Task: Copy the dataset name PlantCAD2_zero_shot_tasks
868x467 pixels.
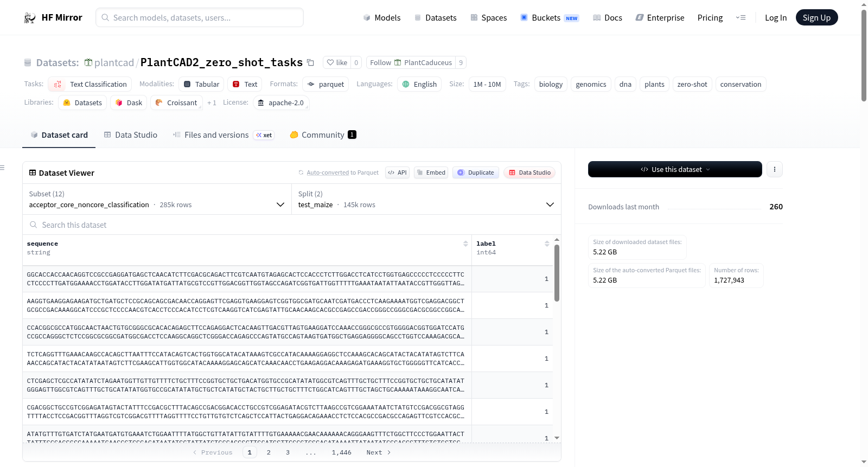Action: 310,62
